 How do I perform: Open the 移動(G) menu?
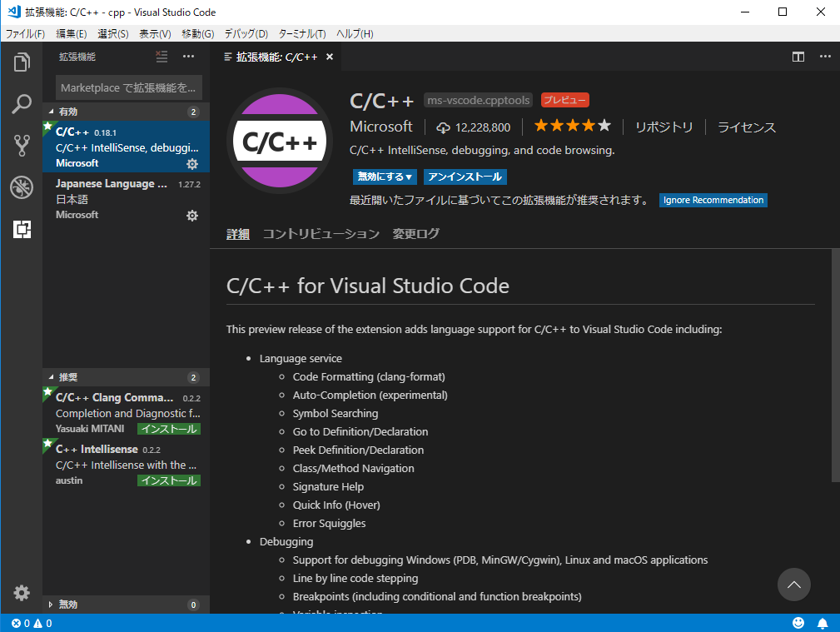click(x=197, y=34)
